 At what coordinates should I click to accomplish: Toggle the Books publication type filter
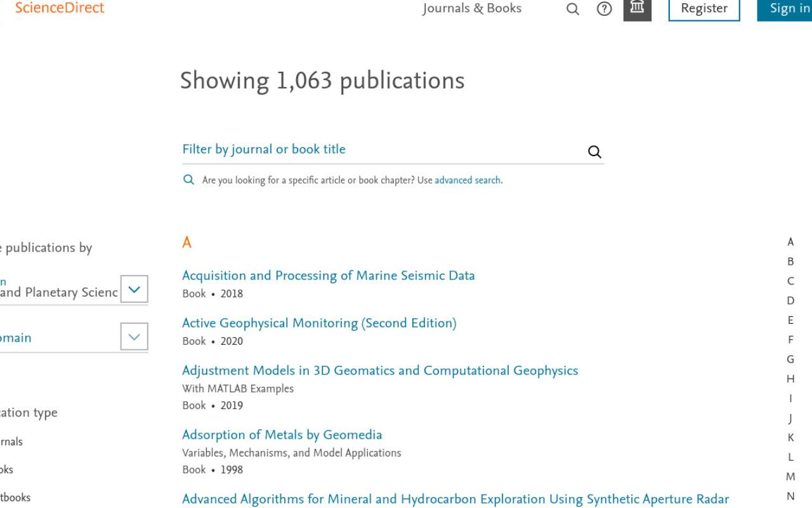[x=6, y=470]
